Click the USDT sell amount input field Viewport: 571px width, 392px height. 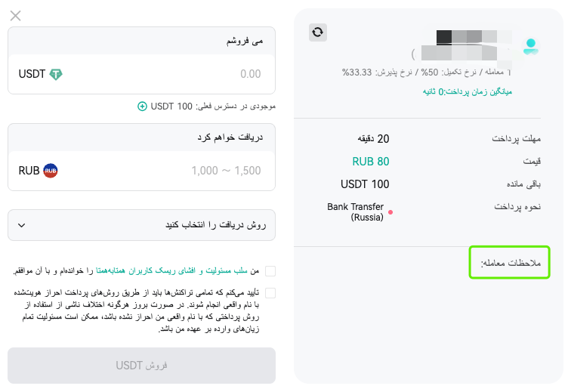click(141, 74)
